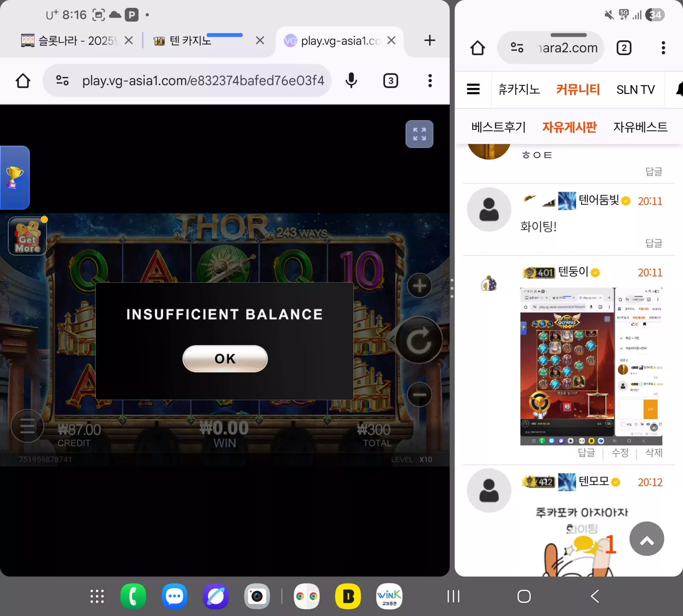Toggle game fullscreen mode

(419, 134)
